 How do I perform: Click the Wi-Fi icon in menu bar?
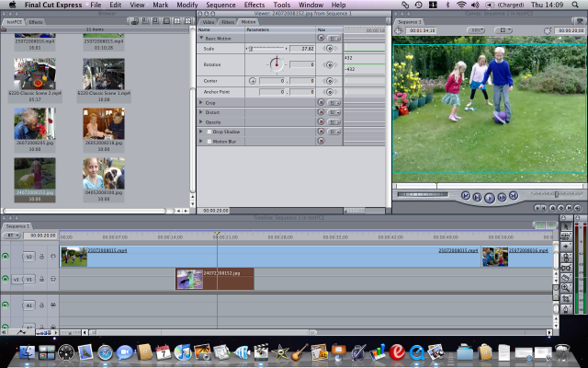[460, 6]
